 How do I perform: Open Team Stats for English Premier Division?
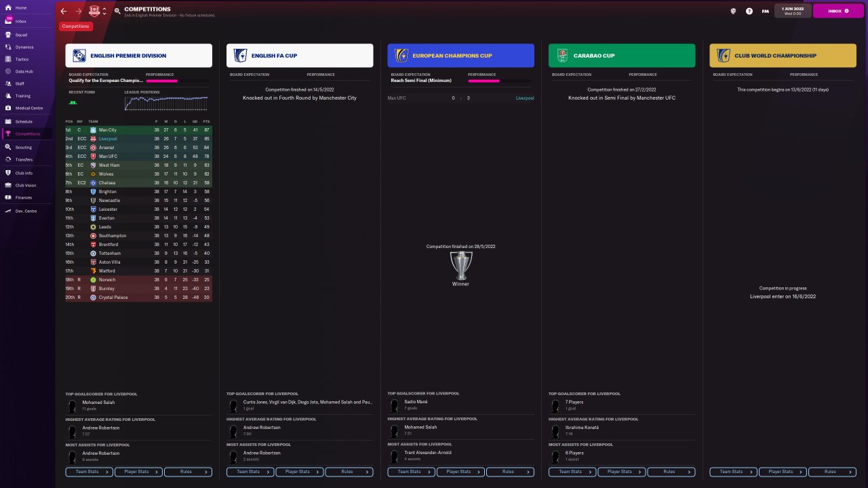tap(90, 472)
